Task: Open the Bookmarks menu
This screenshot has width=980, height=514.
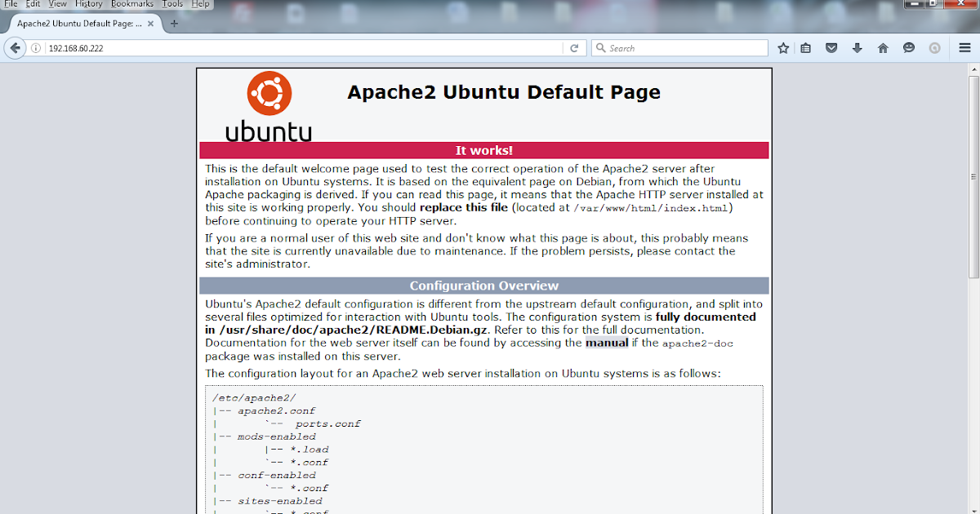Action: point(131,4)
